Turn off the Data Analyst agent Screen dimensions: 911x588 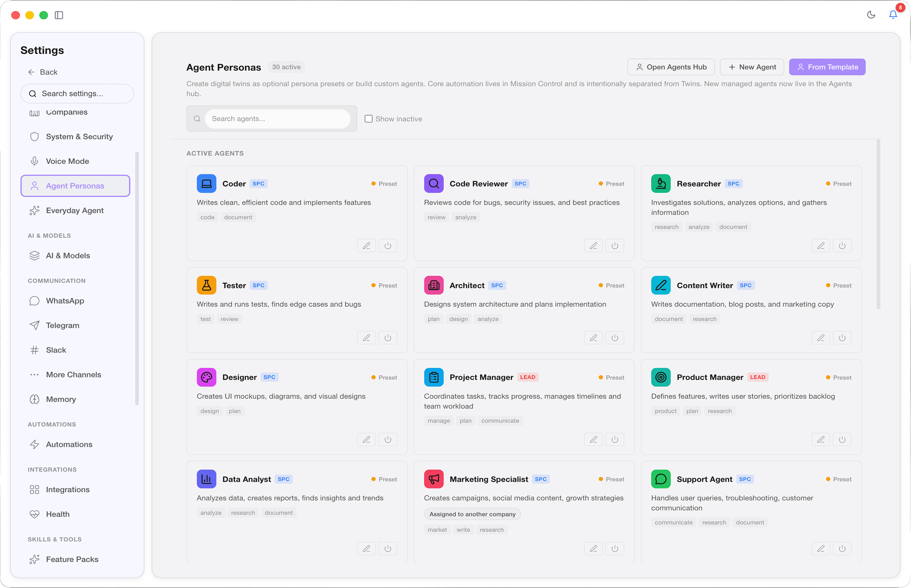tap(388, 549)
